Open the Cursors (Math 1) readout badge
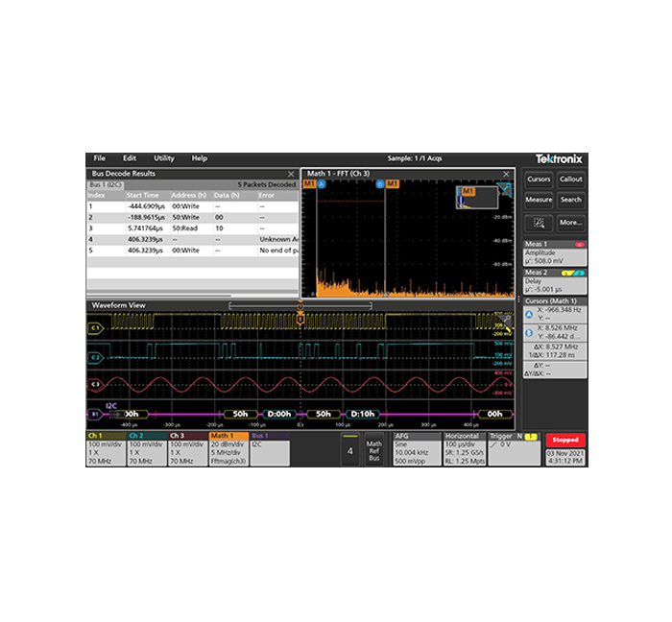The height and width of the screenshot is (622, 672). tap(555, 339)
